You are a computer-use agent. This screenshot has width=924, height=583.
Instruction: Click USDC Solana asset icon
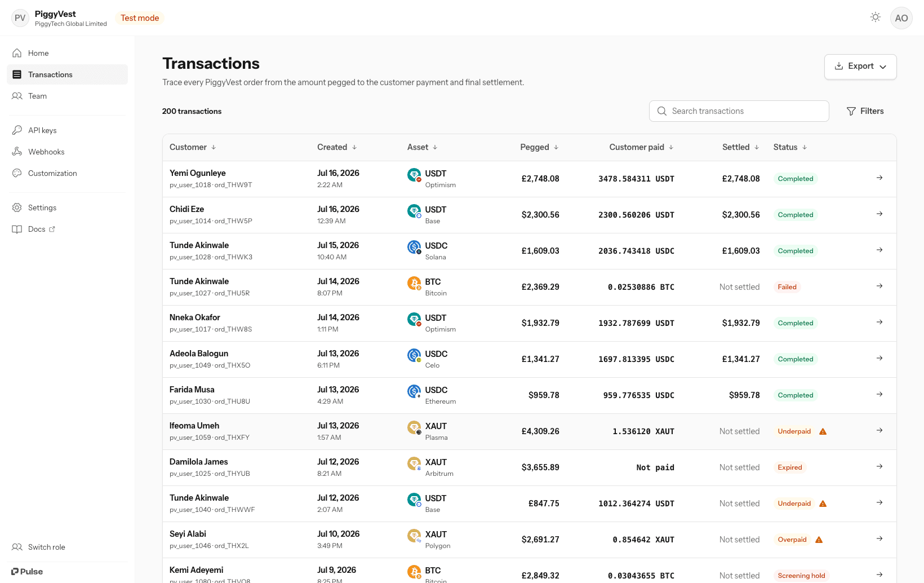(x=414, y=247)
